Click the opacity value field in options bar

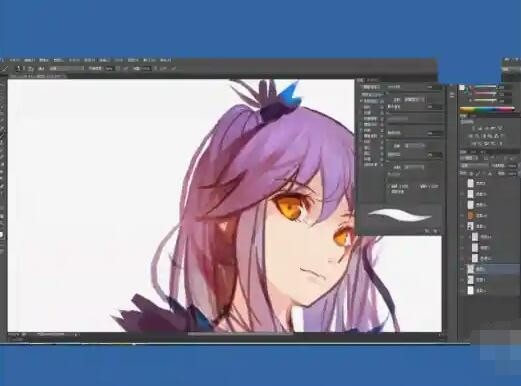pos(109,68)
